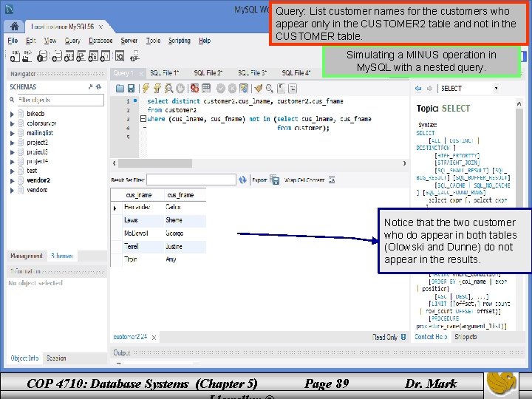Expand the project2 schema

[x=13, y=143]
